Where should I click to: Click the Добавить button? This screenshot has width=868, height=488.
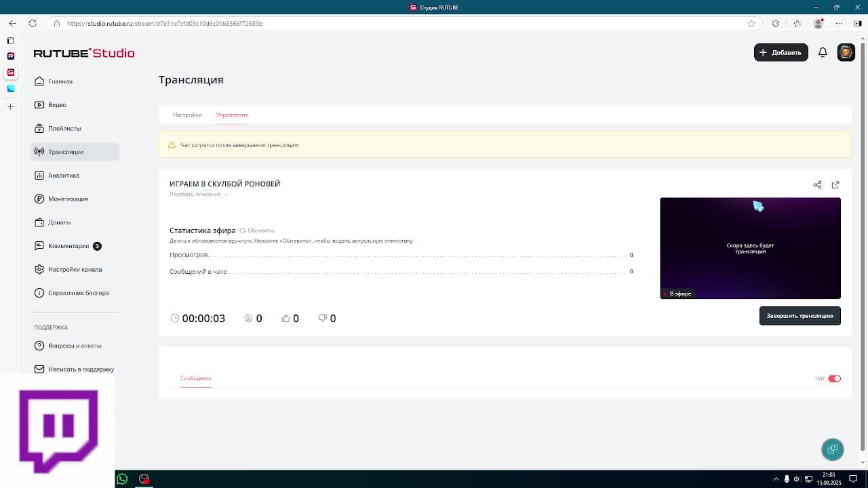(x=781, y=52)
